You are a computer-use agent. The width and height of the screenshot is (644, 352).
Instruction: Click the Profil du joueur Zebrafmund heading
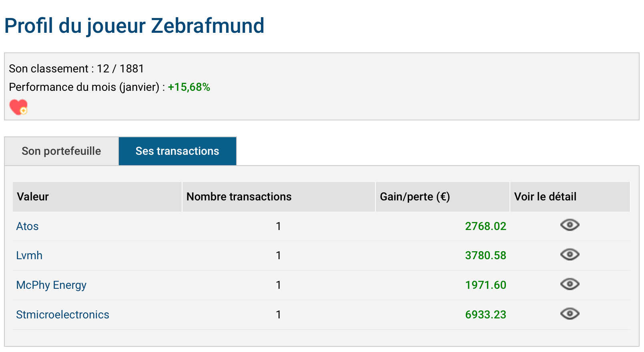point(134,26)
